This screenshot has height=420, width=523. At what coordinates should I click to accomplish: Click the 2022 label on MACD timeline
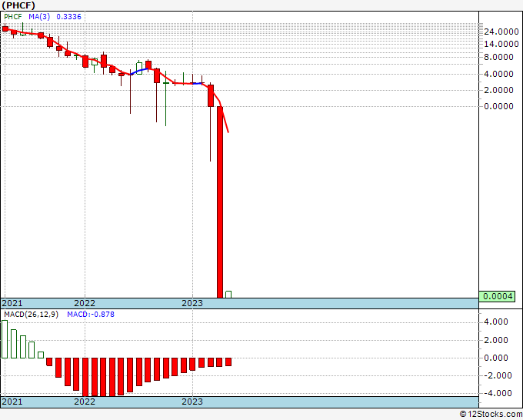[x=85, y=402]
